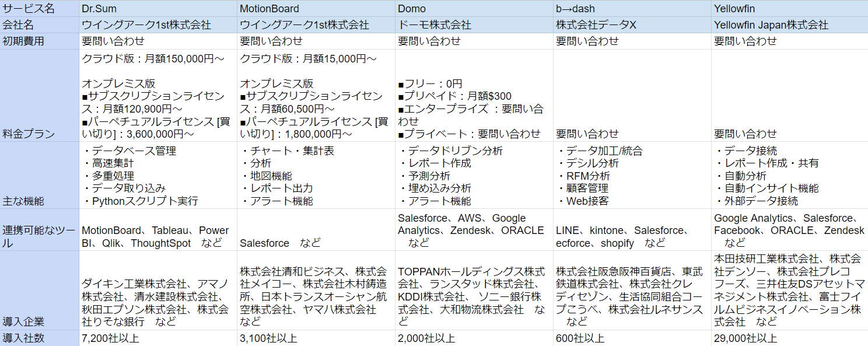Select the customers cell with ダイキン工業株式会社

click(x=158, y=291)
